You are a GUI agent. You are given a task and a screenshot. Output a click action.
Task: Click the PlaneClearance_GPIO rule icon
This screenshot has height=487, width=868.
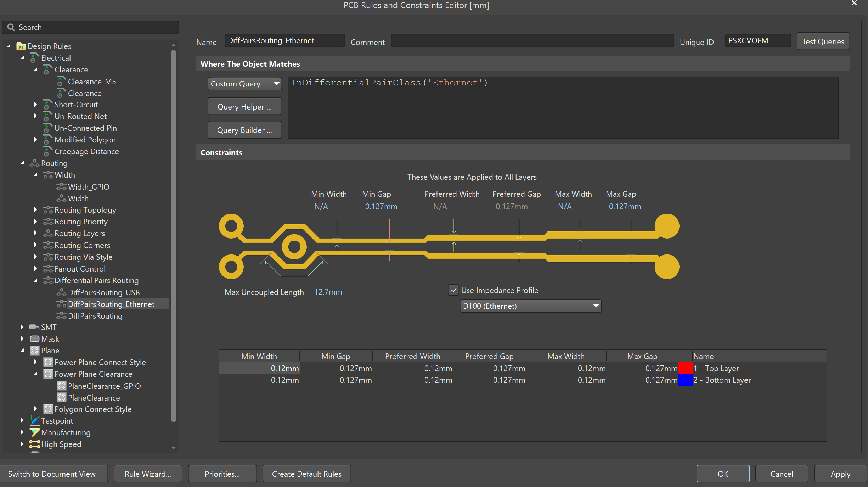(x=61, y=386)
